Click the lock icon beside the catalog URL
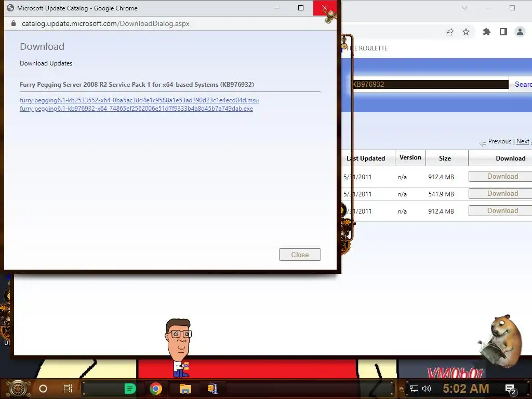The image size is (532, 399). coord(13,23)
